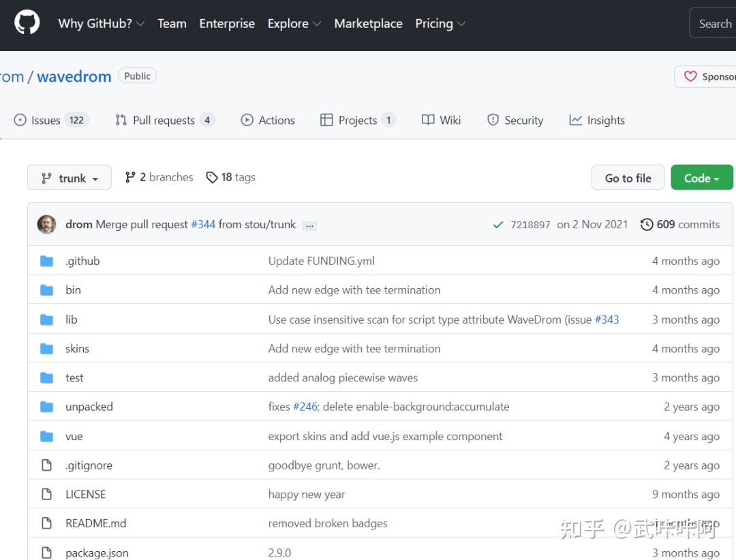Focus the Search input field
The width and height of the screenshot is (736, 560).
point(714,24)
